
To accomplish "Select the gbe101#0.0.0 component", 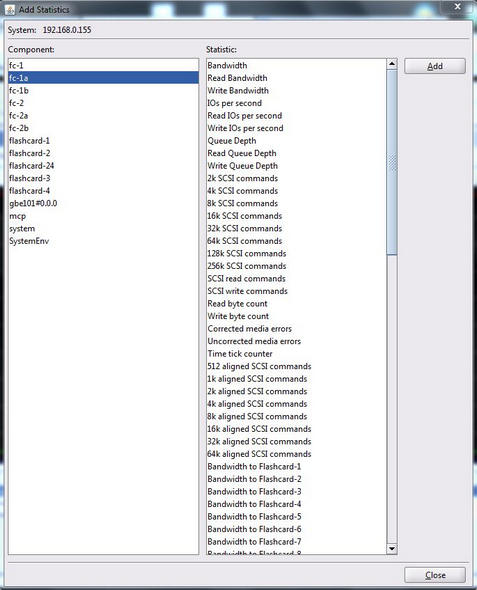I will (103, 203).
